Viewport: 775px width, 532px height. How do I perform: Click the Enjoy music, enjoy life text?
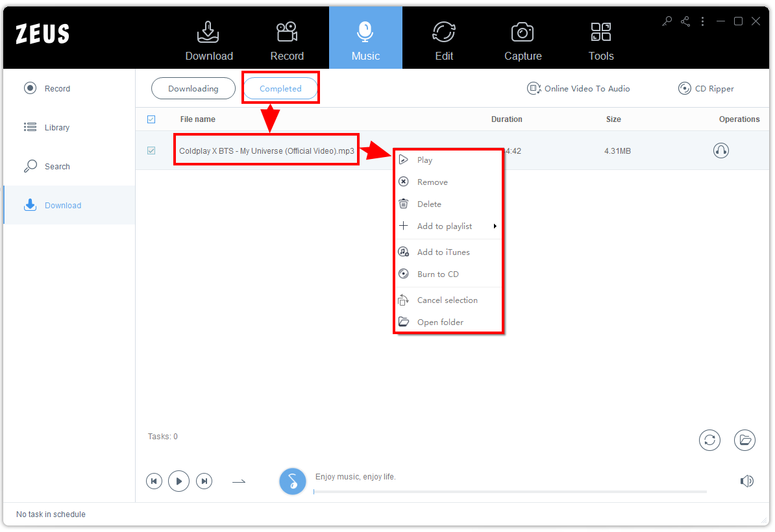point(356,477)
